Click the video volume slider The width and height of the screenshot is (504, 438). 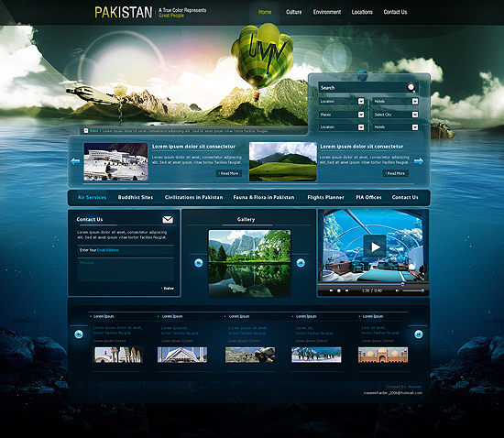413,290
